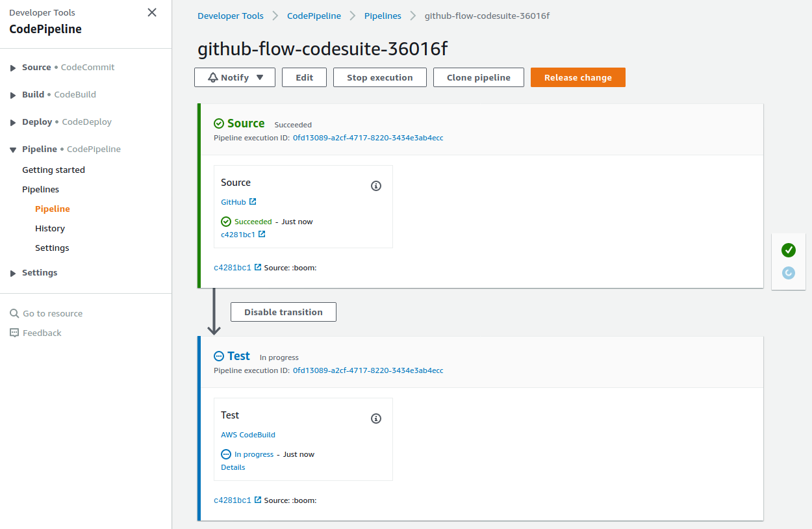Open Getting started in sidebar
The width and height of the screenshot is (812, 529).
(x=53, y=170)
